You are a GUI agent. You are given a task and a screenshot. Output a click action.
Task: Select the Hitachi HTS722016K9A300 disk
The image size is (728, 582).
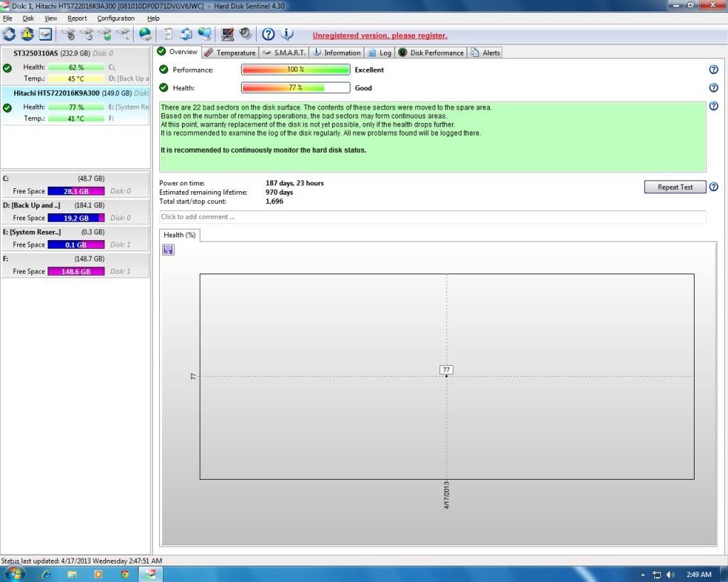tap(75, 105)
